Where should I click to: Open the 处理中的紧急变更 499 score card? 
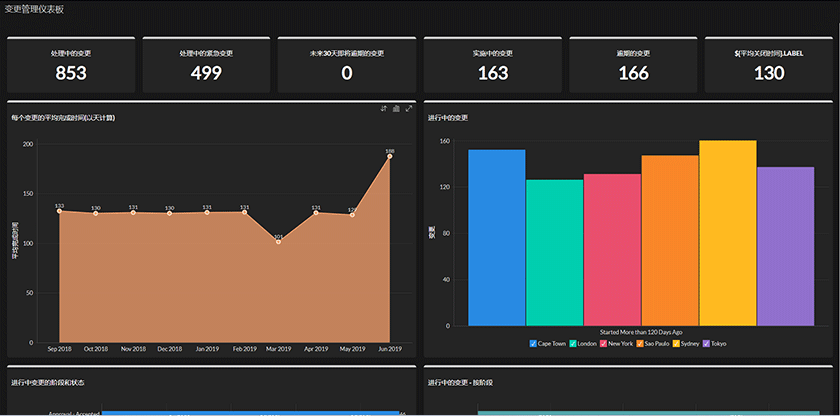(x=206, y=65)
